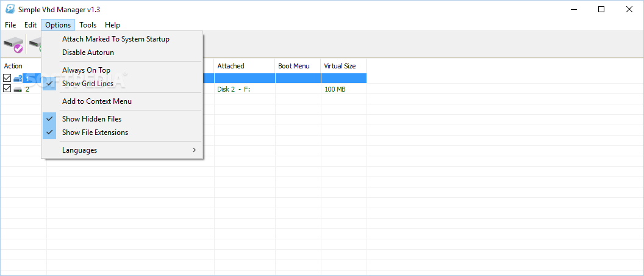
Task: Sort by the Attached column header
Action: coord(245,66)
